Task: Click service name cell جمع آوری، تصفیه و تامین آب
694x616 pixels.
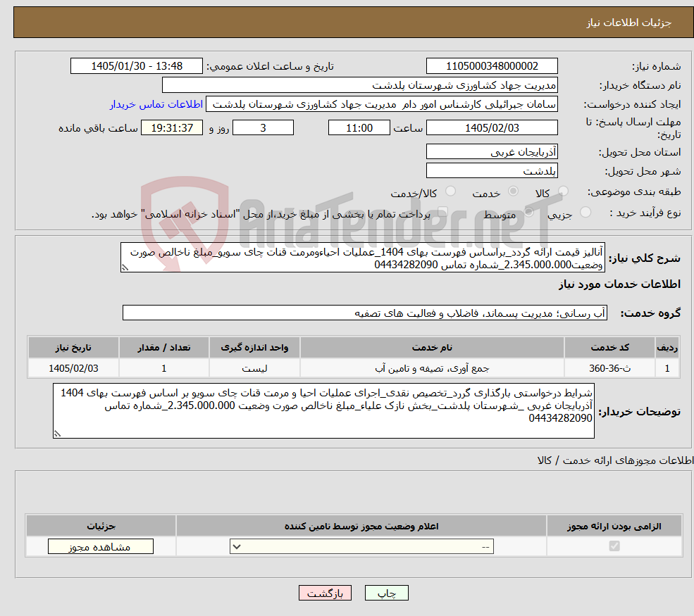Action: [432, 368]
